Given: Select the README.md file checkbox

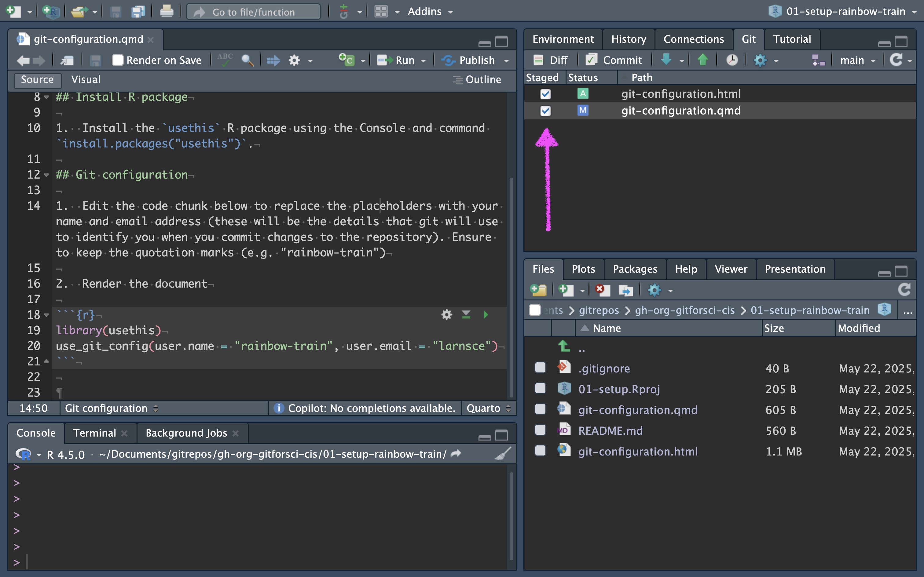Looking at the screenshot, I should [540, 430].
